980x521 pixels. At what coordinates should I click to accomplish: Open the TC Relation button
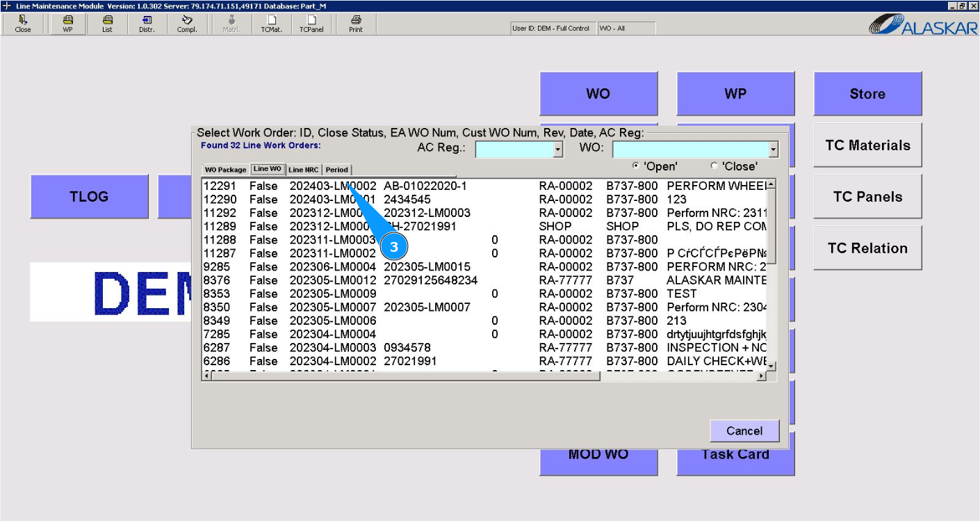coord(867,248)
